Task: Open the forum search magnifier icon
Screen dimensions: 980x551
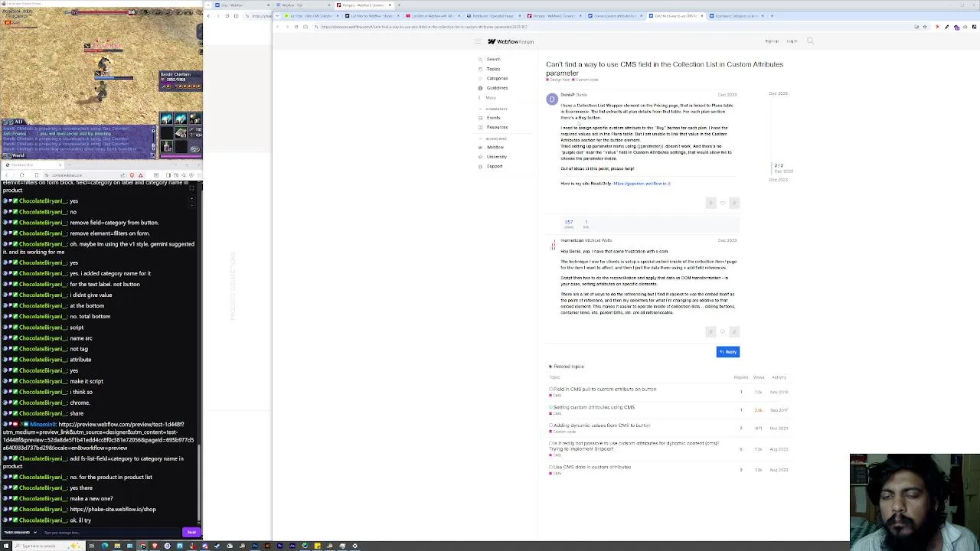Action: pos(810,41)
